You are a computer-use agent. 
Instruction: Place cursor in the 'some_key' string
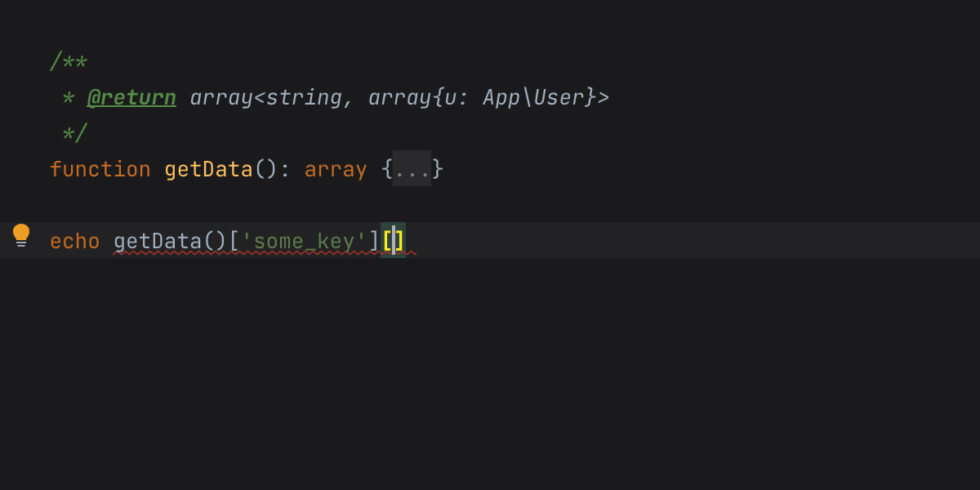pyautogui.click(x=304, y=242)
